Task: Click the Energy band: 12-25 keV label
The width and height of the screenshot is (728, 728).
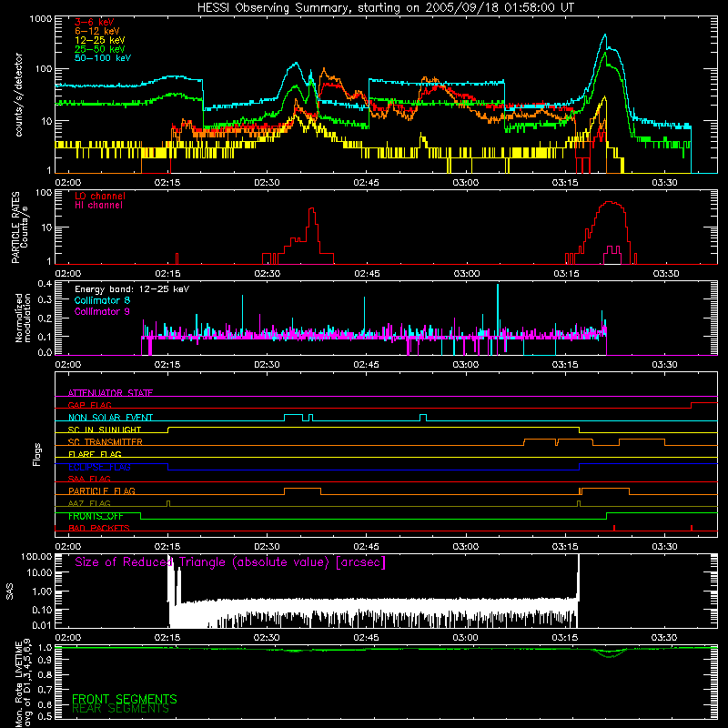Action: click(x=132, y=289)
